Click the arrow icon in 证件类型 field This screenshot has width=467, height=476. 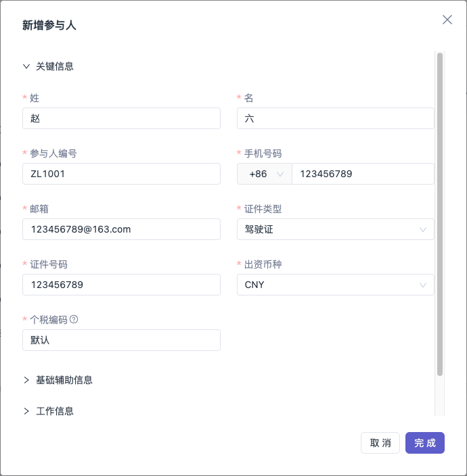422,229
